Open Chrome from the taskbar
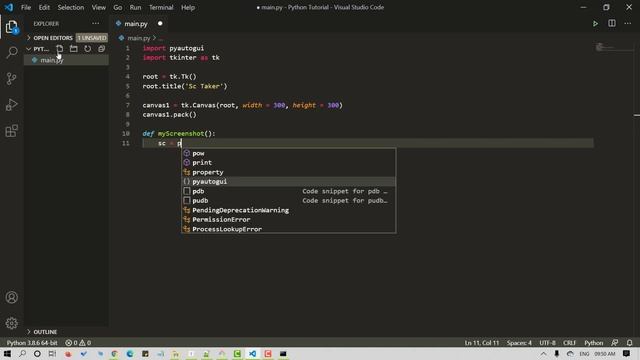 coord(114,353)
